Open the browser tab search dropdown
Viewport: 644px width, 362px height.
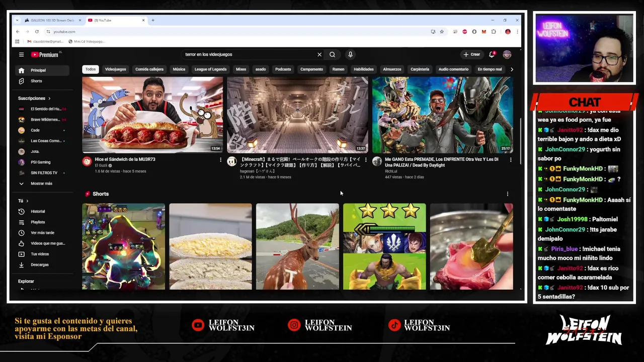17,20
